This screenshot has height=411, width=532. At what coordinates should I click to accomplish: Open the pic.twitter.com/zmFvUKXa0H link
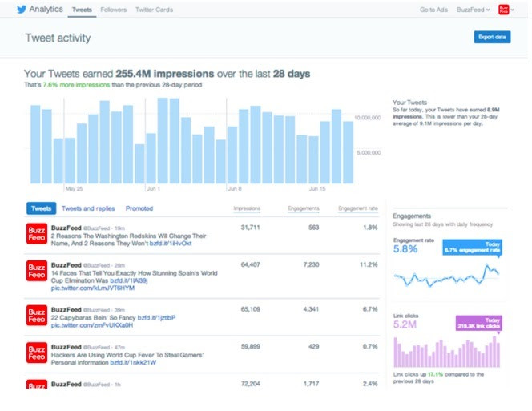[92, 325]
